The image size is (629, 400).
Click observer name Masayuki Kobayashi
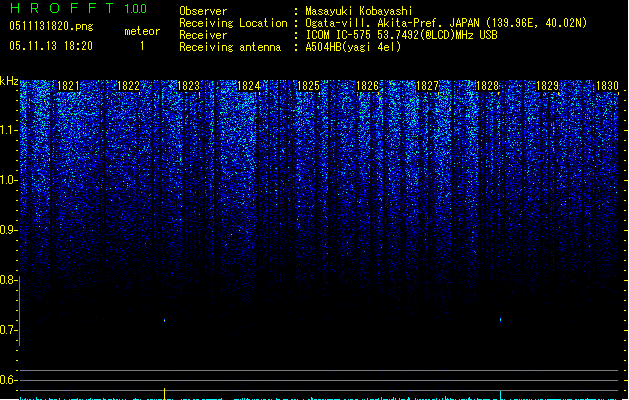tap(359, 11)
